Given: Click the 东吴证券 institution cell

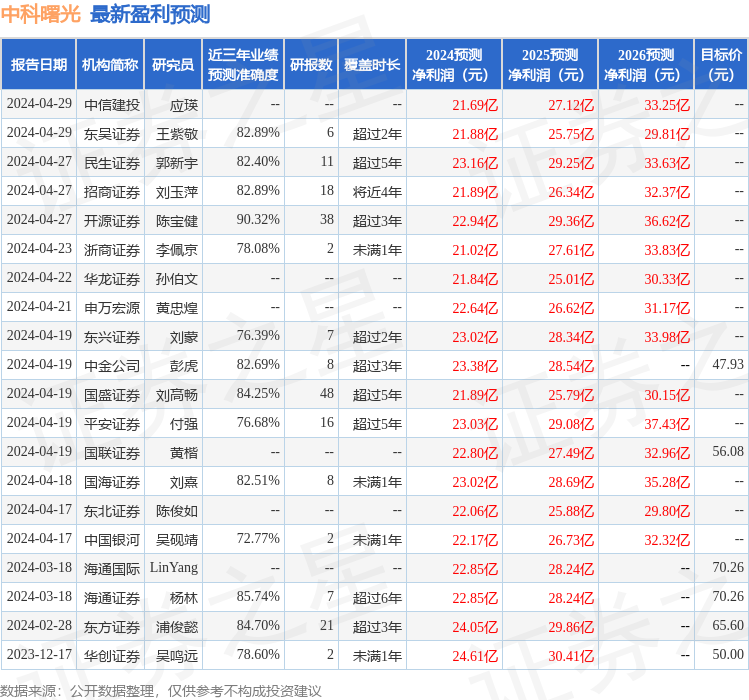Looking at the screenshot, I should [x=112, y=134].
